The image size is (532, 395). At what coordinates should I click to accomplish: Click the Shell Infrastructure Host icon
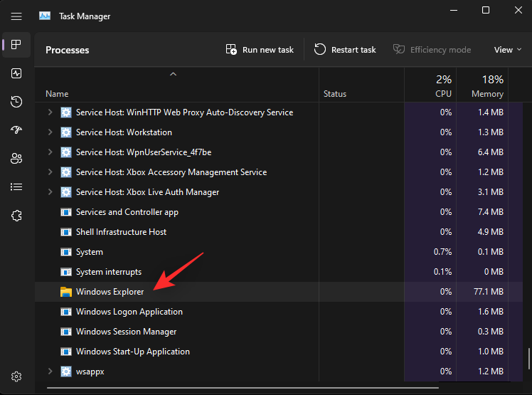pyautogui.click(x=66, y=232)
